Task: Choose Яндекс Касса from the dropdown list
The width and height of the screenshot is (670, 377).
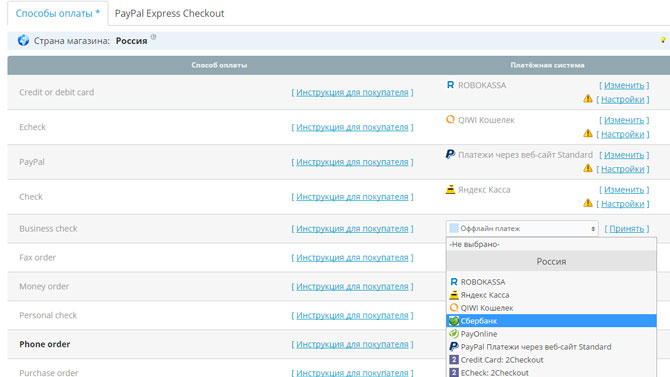Action: pyautogui.click(x=551, y=295)
